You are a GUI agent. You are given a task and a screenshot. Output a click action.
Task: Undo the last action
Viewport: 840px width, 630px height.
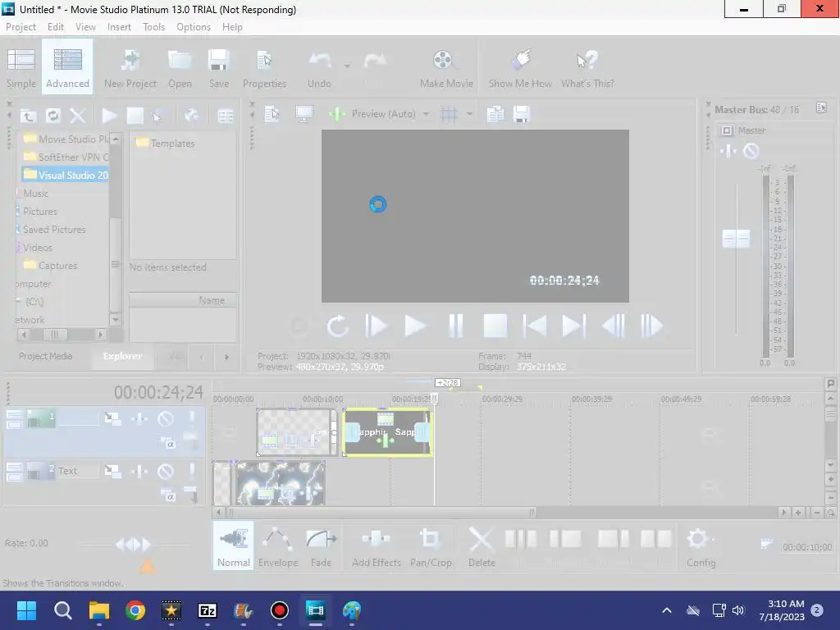[x=319, y=68]
